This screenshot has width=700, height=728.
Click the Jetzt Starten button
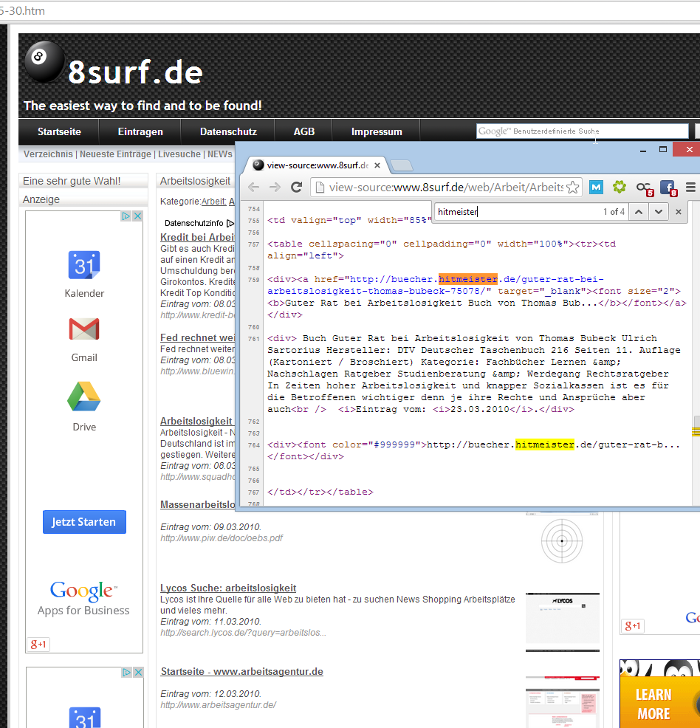84,522
